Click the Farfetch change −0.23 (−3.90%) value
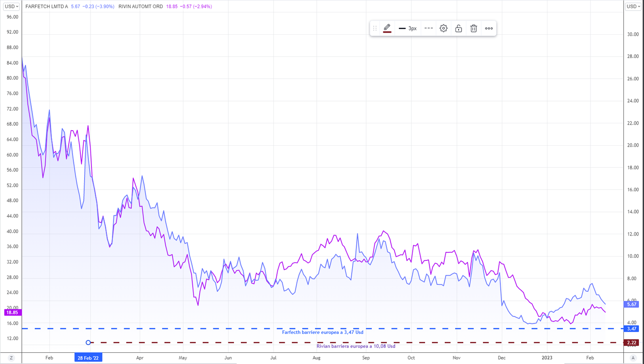 click(98, 6)
